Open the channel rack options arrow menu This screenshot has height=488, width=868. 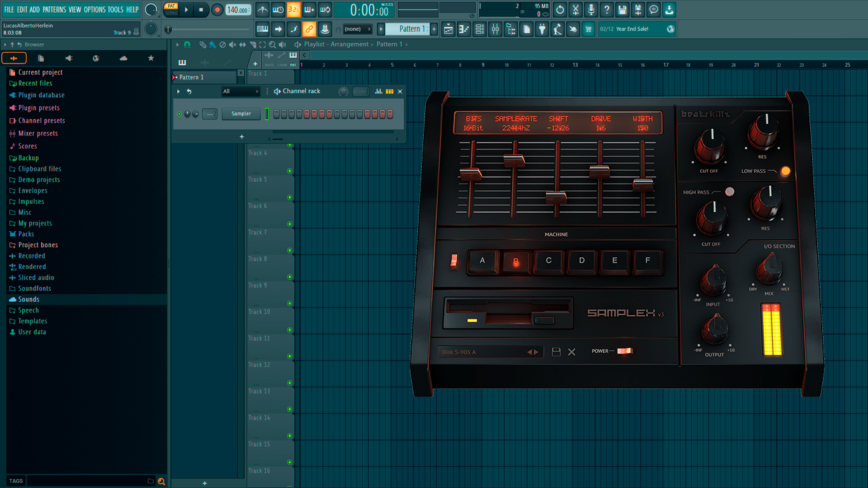pyautogui.click(x=179, y=91)
